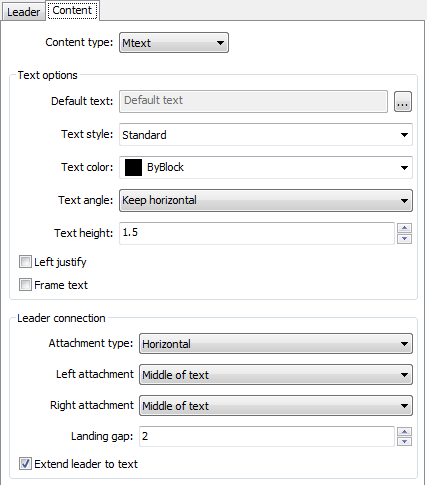Open the Content type dropdown

point(174,43)
